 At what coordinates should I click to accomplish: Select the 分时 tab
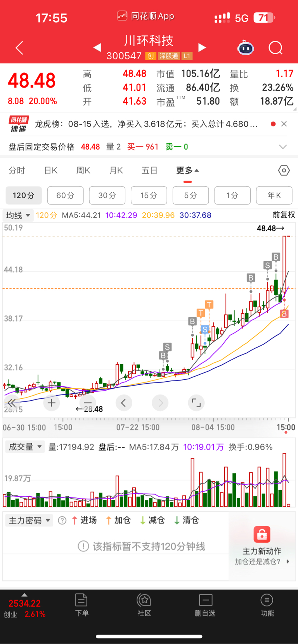click(17, 170)
